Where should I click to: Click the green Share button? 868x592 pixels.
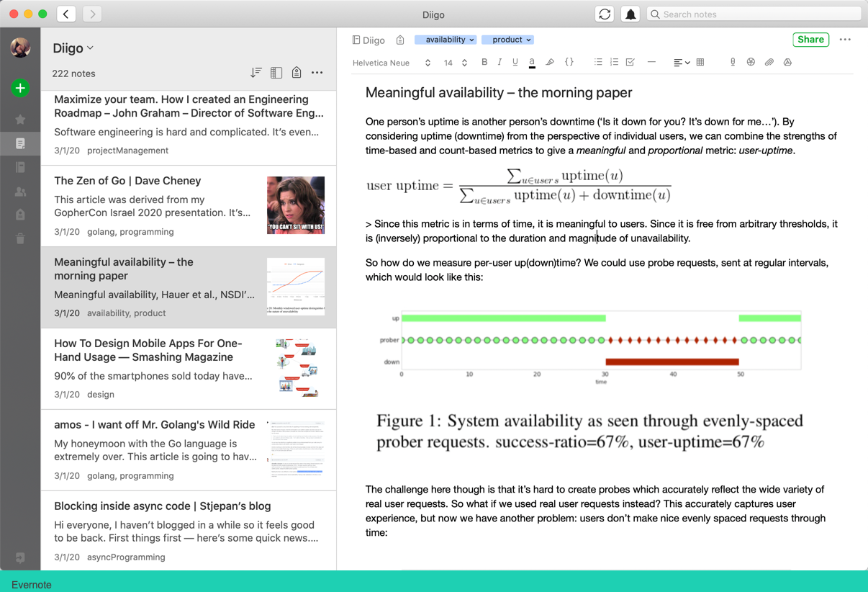pyautogui.click(x=810, y=40)
